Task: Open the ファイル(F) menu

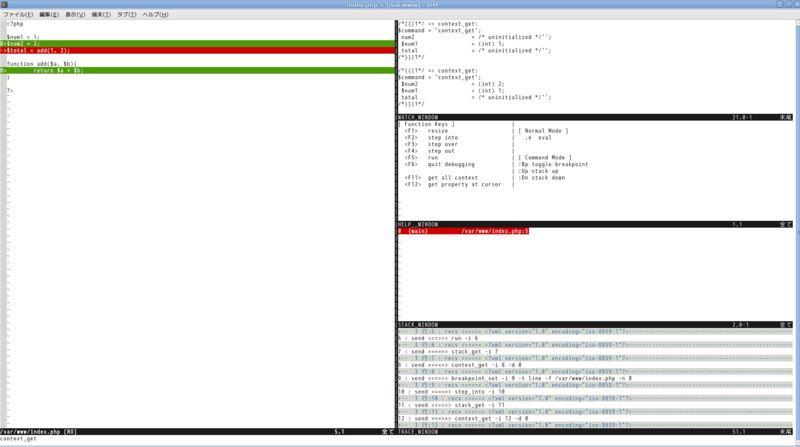Action: coord(18,15)
